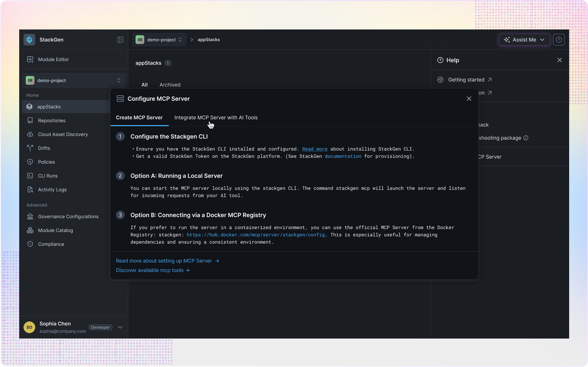The image size is (588, 367).
Task: Click the Activity Logs icon
Action: (x=30, y=190)
